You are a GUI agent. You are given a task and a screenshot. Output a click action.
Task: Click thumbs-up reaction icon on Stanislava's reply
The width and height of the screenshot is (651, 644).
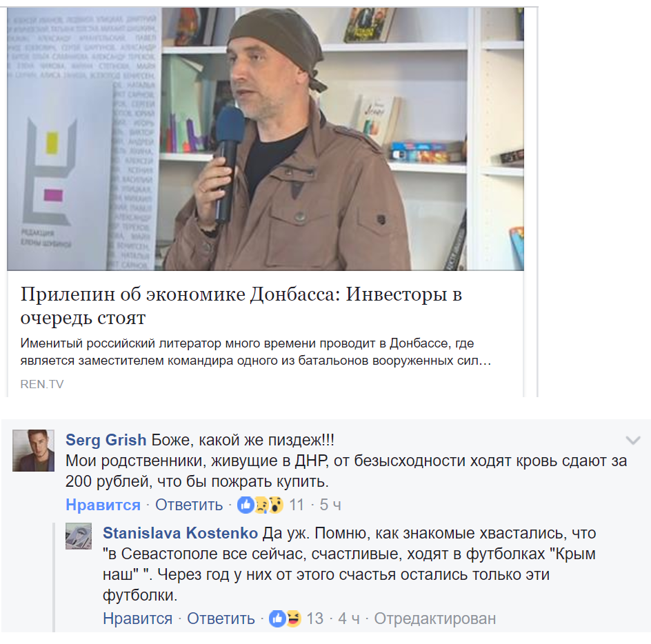pyautogui.click(x=277, y=618)
